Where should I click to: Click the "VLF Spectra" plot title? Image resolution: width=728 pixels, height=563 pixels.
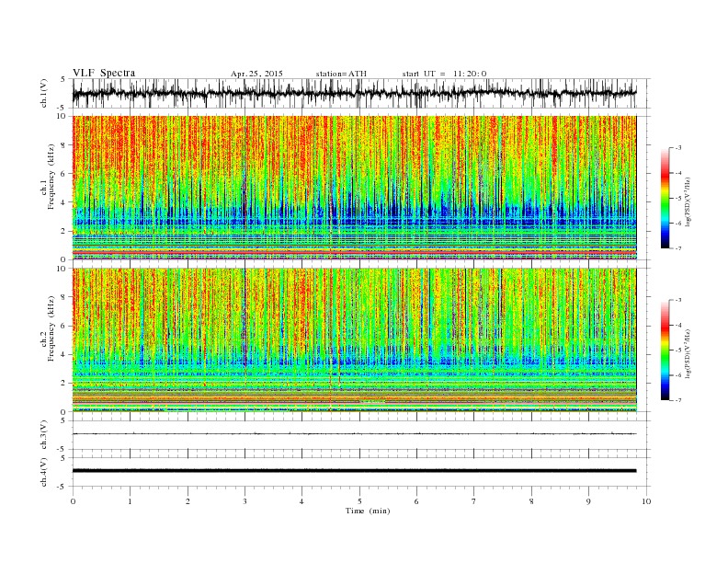(104, 73)
